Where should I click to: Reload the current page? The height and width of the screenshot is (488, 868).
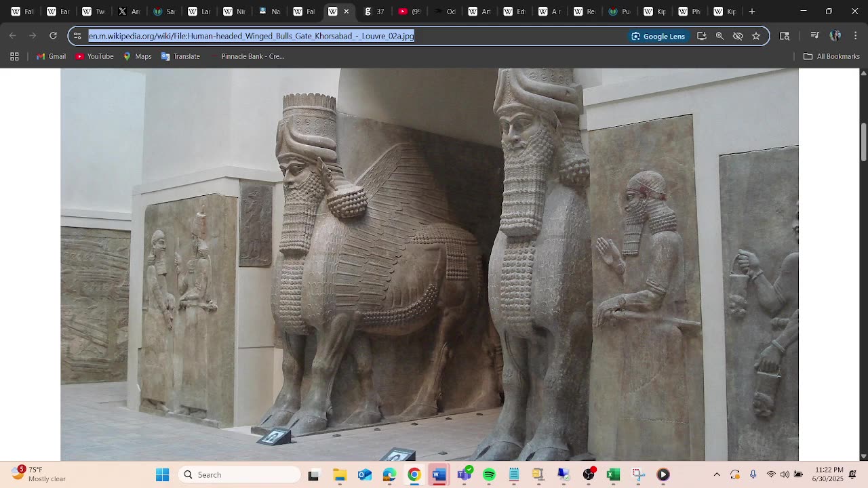(53, 36)
